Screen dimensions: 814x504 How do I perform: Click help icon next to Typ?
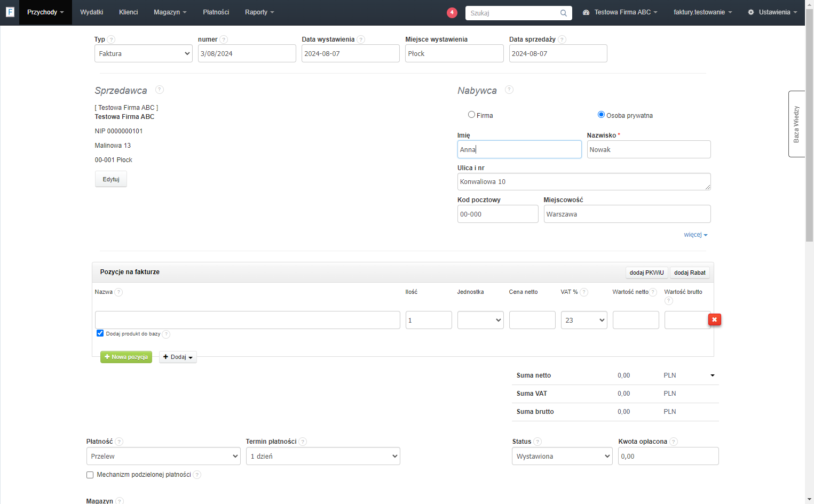coord(111,39)
